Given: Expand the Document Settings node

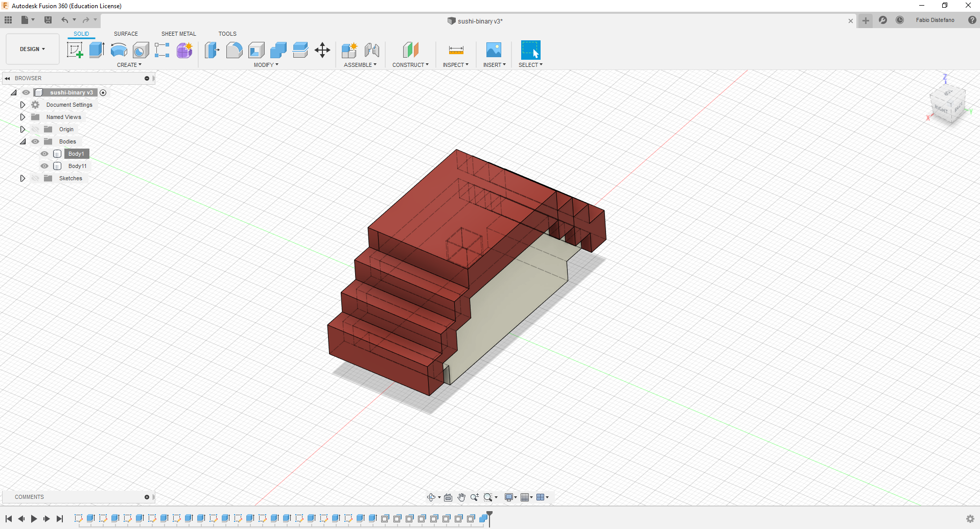Looking at the screenshot, I should click(22, 105).
